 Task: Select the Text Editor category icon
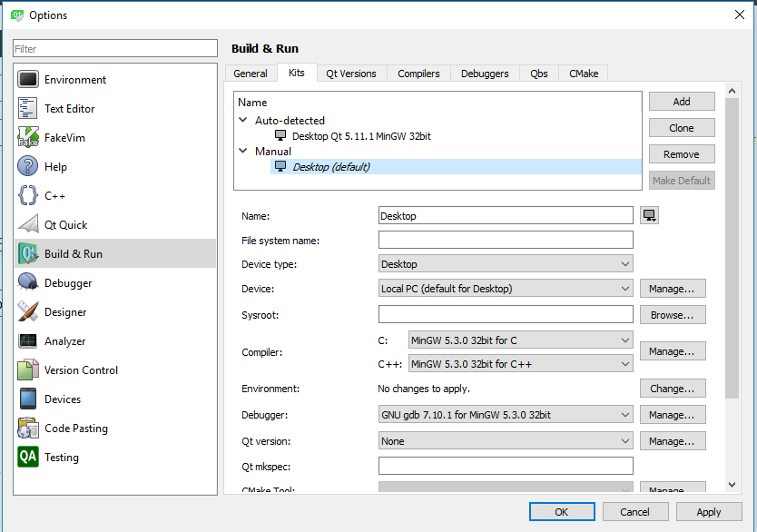click(28, 109)
